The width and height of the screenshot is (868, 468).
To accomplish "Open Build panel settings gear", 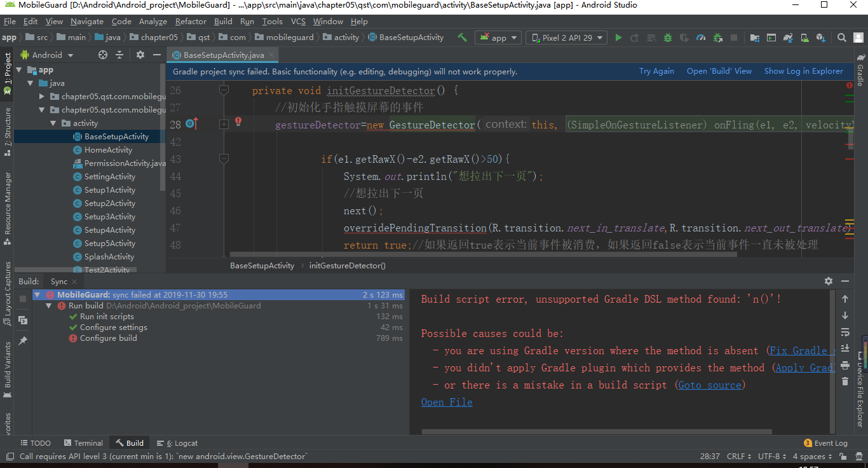I will (828, 280).
